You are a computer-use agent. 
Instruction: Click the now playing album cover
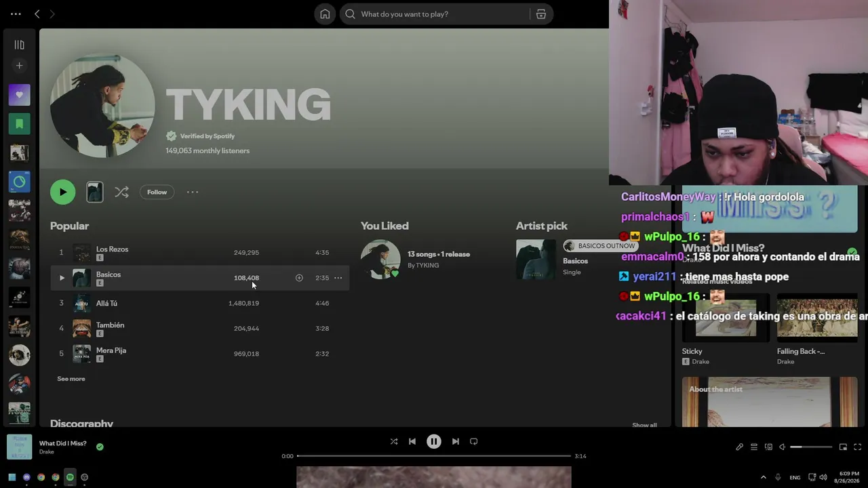click(19, 447)
